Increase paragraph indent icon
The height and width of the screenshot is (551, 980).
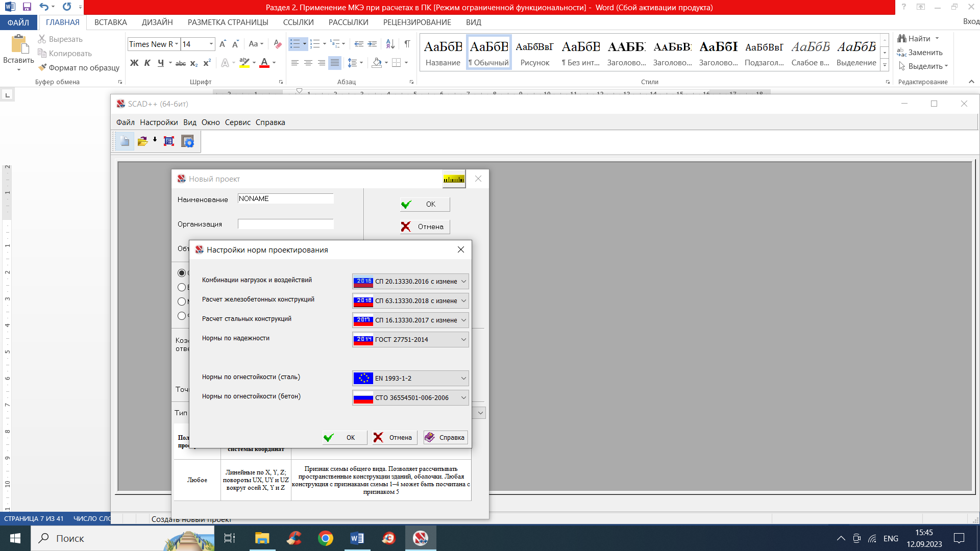click(x=373, y=44)
